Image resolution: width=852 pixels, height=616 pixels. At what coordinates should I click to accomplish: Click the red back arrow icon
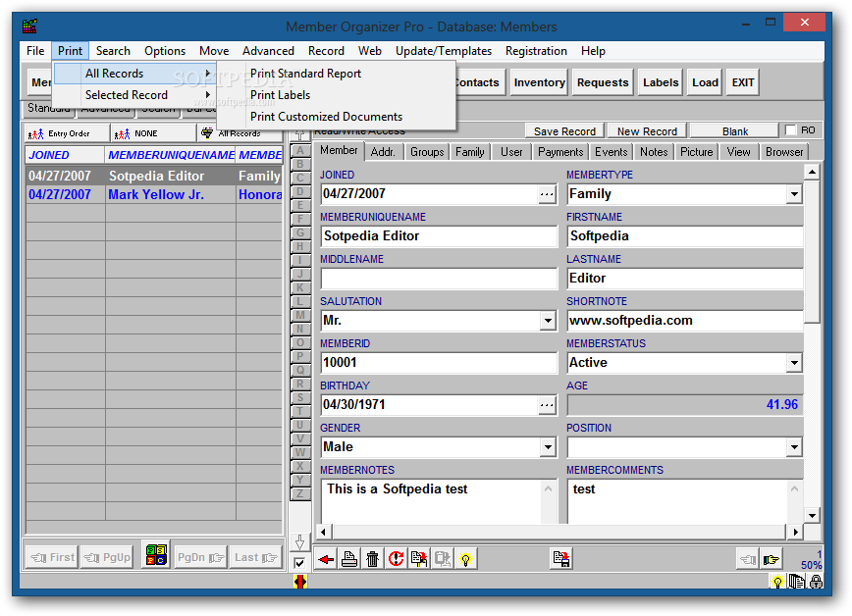[326, 559]
